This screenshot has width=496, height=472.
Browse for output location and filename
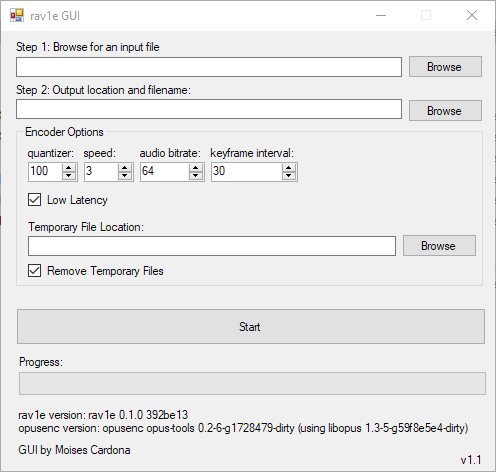click(445, 110)
